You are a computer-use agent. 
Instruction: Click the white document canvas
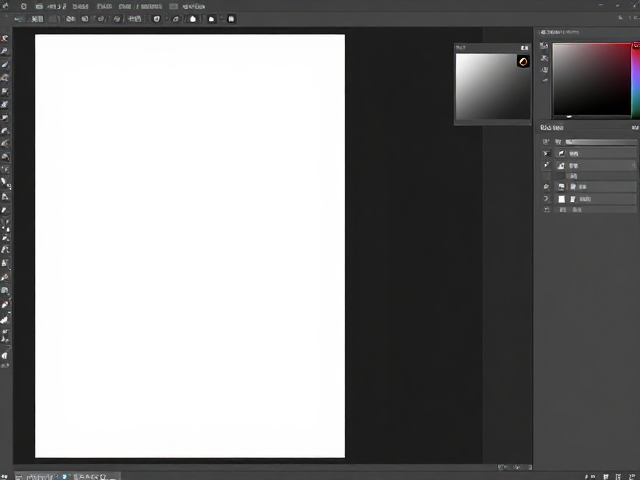click(x=190, y=246)
